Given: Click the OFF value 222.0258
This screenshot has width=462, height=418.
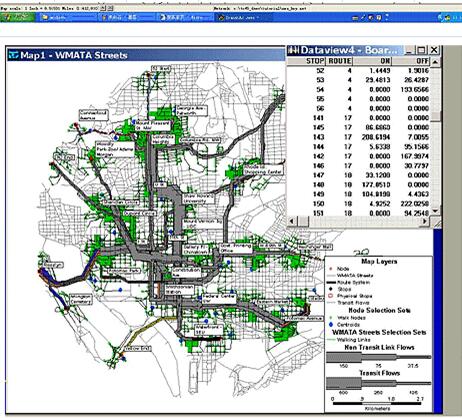Looking at the screenshot, I should 414,204.
